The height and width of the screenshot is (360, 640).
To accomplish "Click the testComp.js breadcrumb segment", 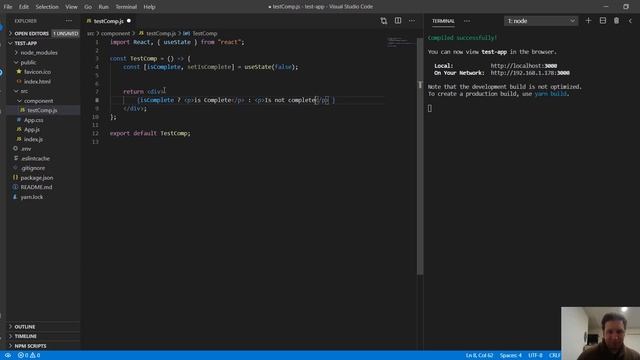I will pyautogui.click(x=161, y=33).
